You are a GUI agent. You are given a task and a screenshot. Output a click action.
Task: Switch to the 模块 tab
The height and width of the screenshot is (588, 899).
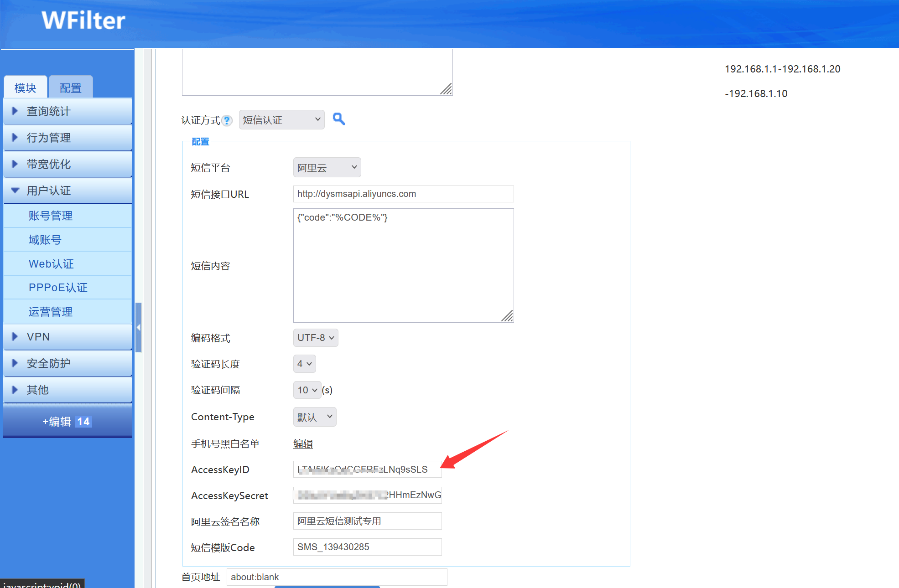(x=26, y=88)
